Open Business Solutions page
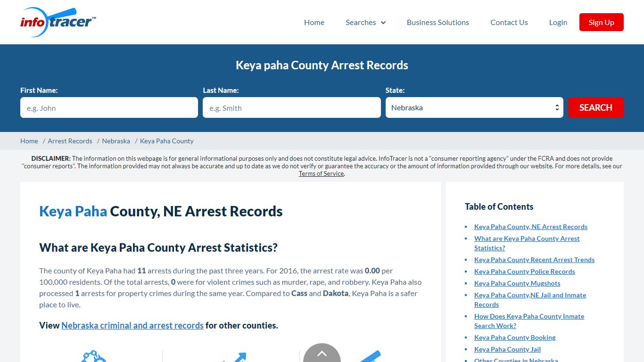 (x=438, y=22)
